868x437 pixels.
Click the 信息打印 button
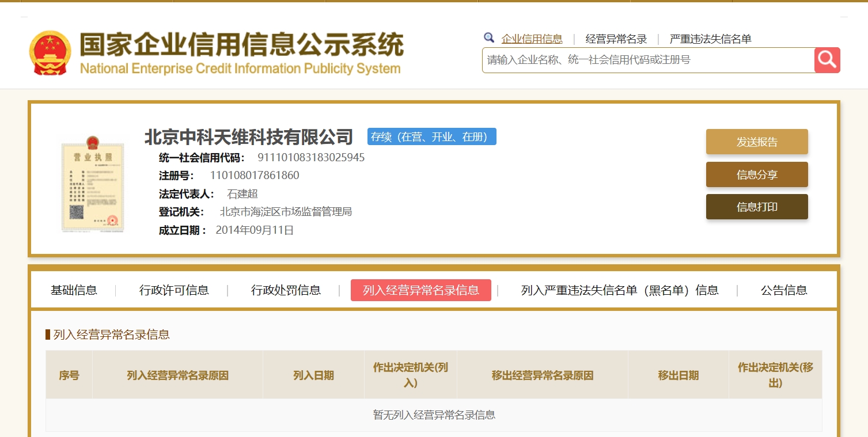757,207
